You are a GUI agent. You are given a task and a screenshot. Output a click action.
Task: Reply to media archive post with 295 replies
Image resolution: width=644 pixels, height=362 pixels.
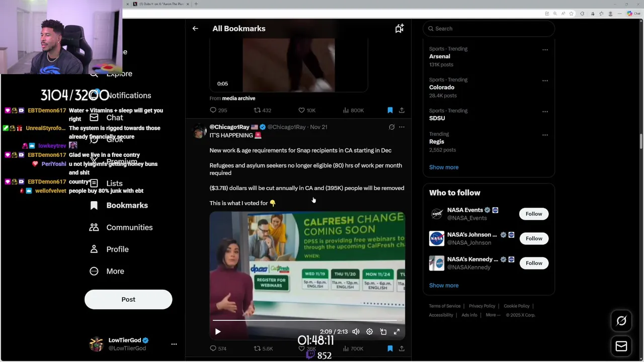click(218, 110)
